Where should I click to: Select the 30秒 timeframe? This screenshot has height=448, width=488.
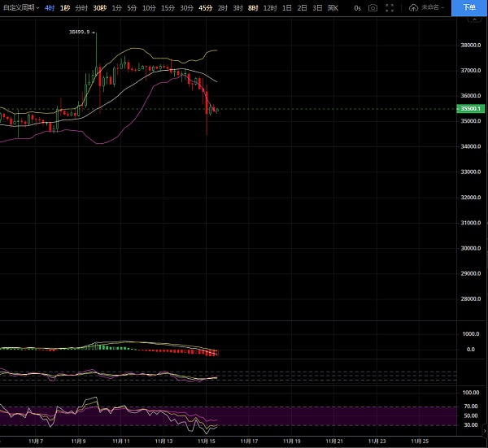100,7
